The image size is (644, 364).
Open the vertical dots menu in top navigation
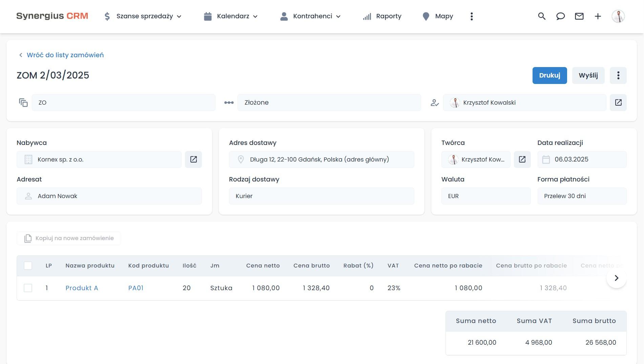(472, 16)
